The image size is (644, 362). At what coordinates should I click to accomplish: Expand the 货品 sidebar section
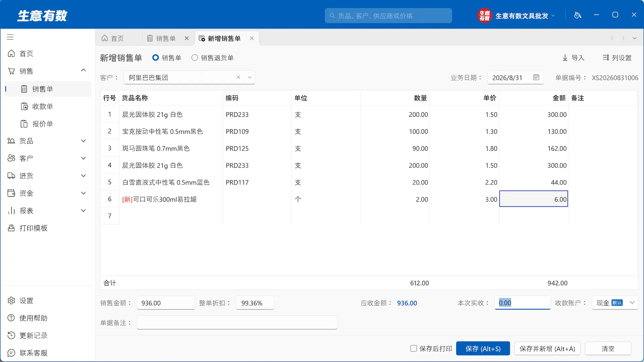(84, 141)
